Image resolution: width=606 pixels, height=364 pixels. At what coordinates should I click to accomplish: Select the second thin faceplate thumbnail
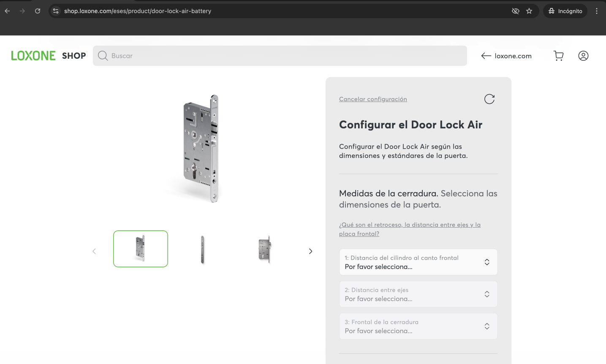coord(203,249)
